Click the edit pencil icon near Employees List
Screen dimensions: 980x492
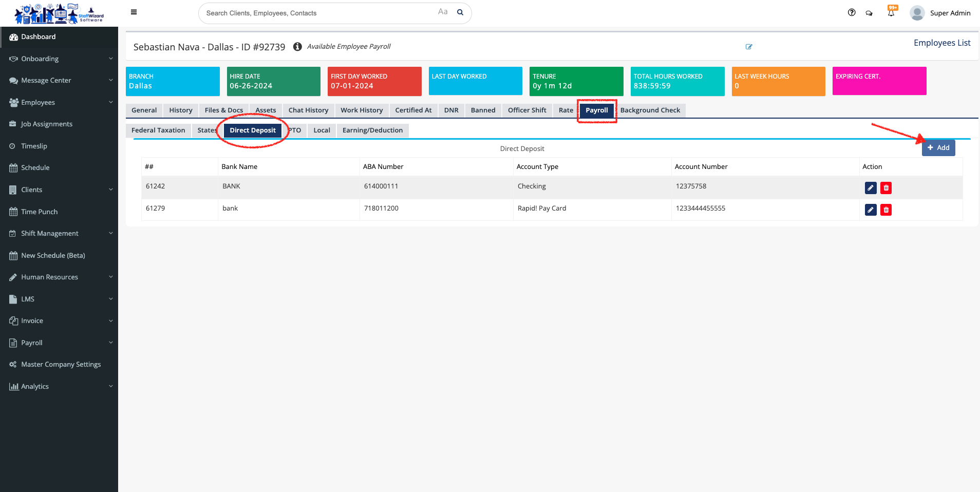coord(749,47)
